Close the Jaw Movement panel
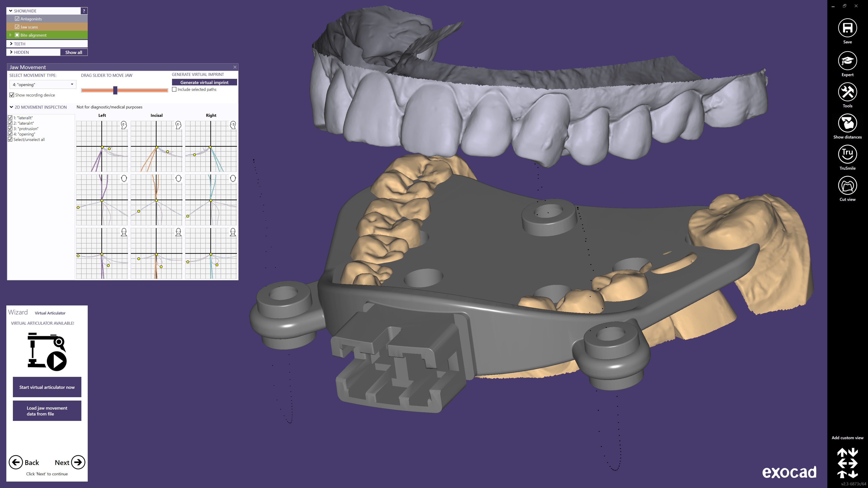 tap(235, 67)
